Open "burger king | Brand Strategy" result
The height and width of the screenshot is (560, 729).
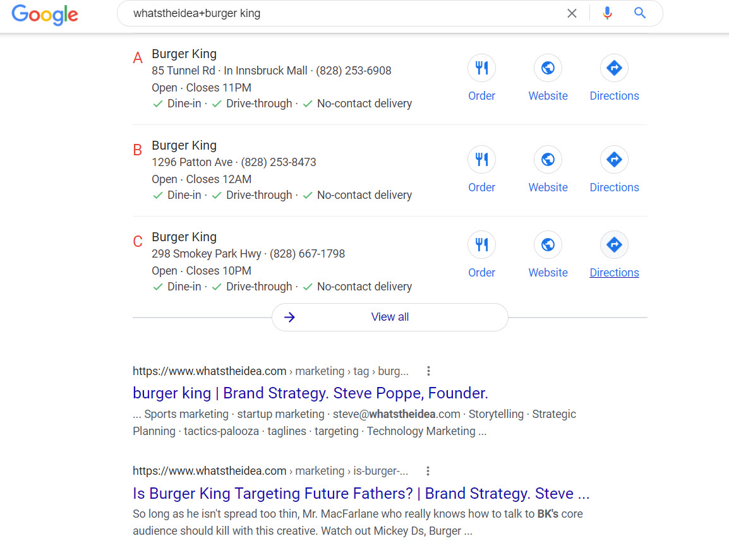(310, 393)
